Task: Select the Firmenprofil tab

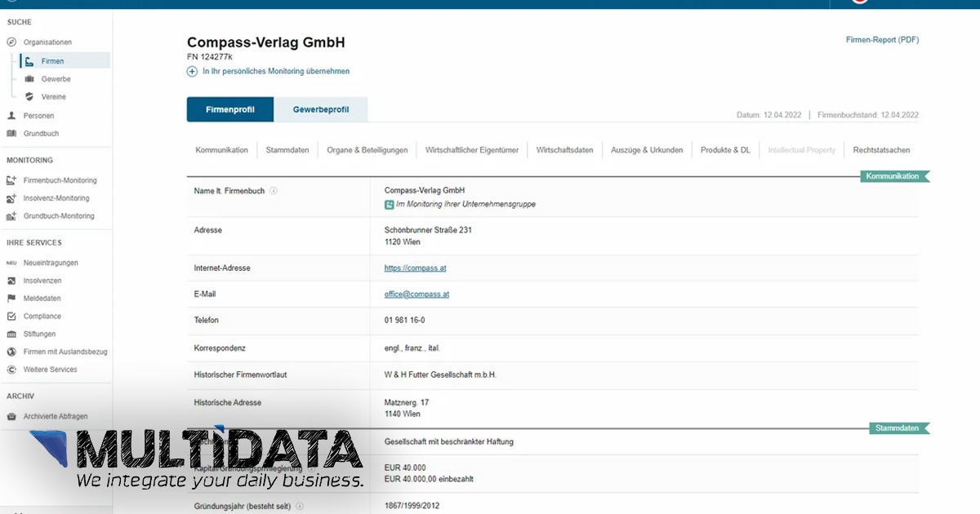Action: (229, 109)
